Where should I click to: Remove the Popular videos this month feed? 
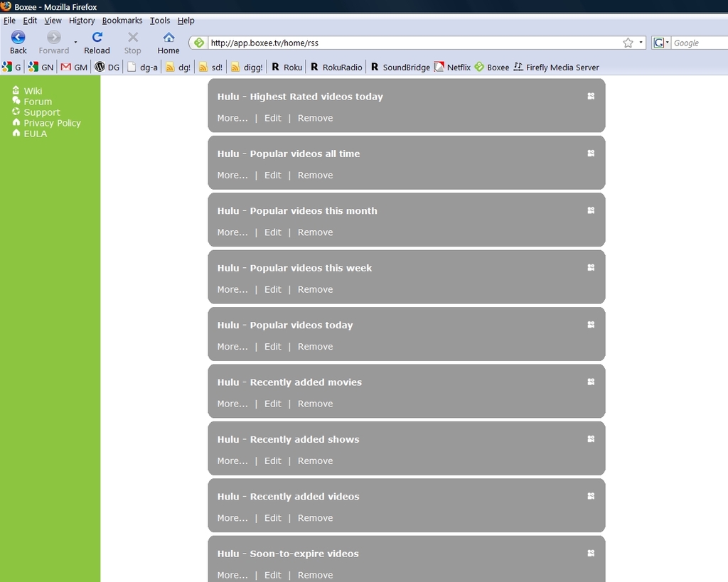[315, 232]
